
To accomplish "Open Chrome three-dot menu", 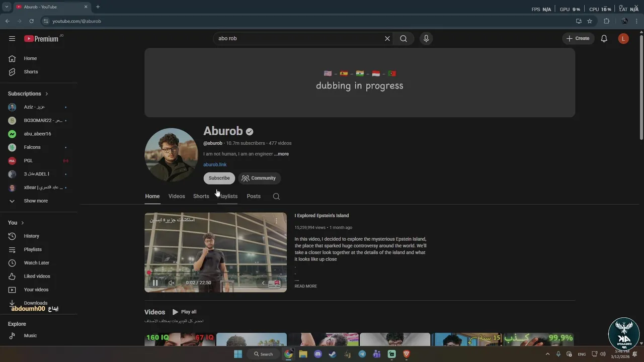I will 636,21.
